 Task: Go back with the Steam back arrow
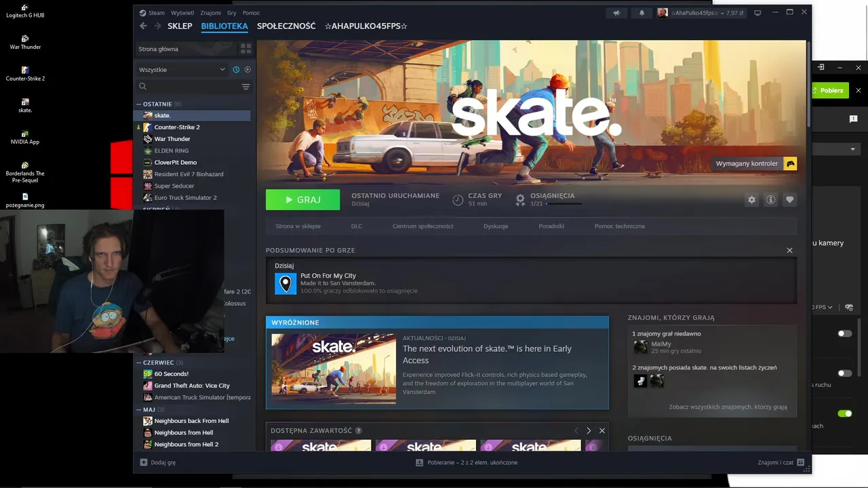[x=143, y=26]
